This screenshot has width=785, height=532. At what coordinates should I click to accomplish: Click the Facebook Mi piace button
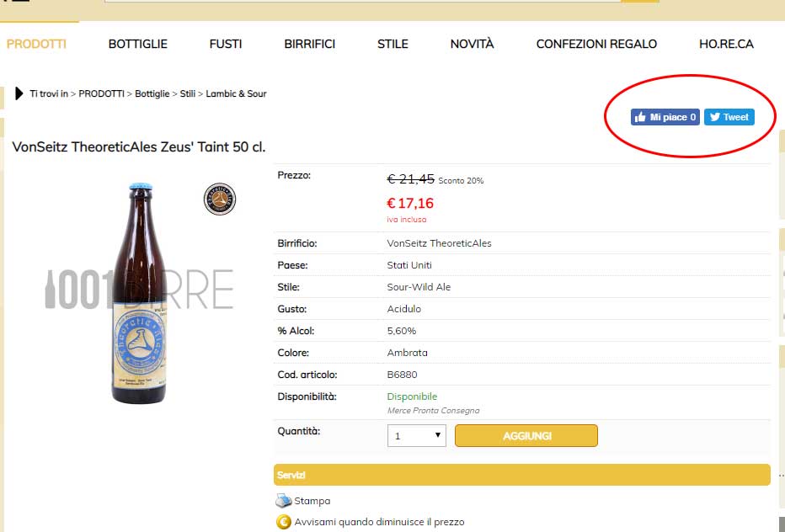pyautogui.click(x=665, y=117)
